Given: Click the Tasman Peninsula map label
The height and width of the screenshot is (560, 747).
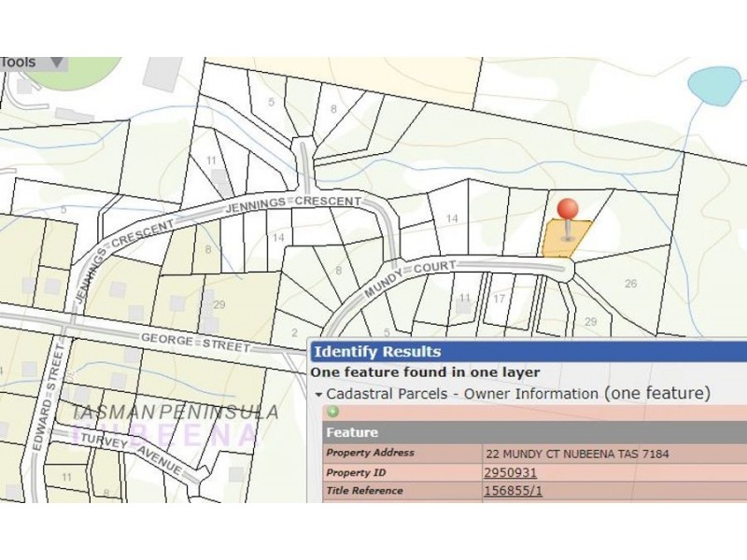Looking at the screenshot, I should pyautogui.click(x=176, y=413).
